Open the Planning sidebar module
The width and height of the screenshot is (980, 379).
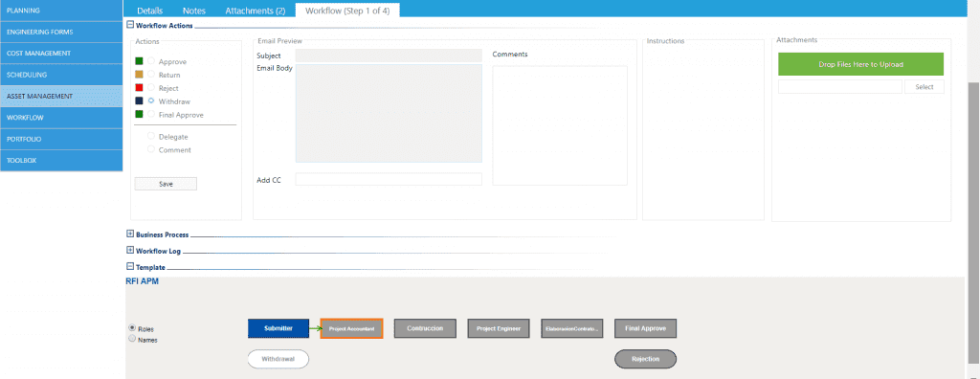pyautogui.click(x=61, y=11)
